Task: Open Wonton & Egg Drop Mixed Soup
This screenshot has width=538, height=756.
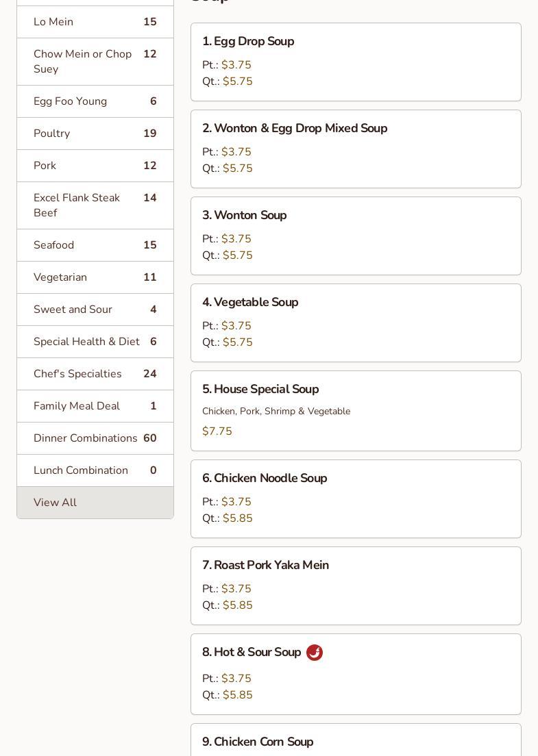Action: point(355,149)
